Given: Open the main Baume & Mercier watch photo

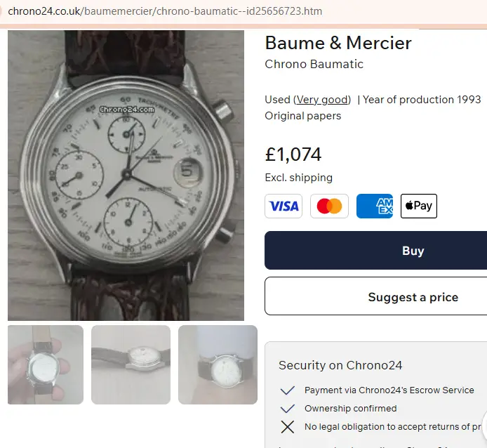Looking at the screenshot, I should tap(126, 176).
